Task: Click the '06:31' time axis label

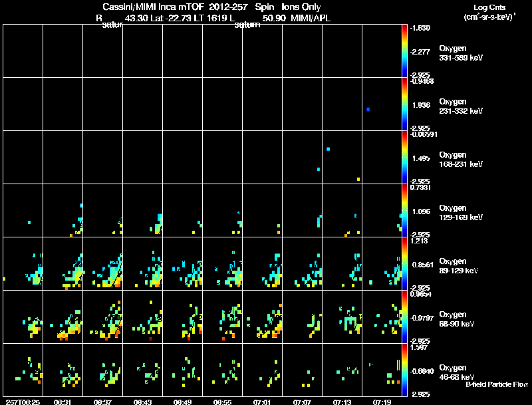Action: click(x=63, y=402)
